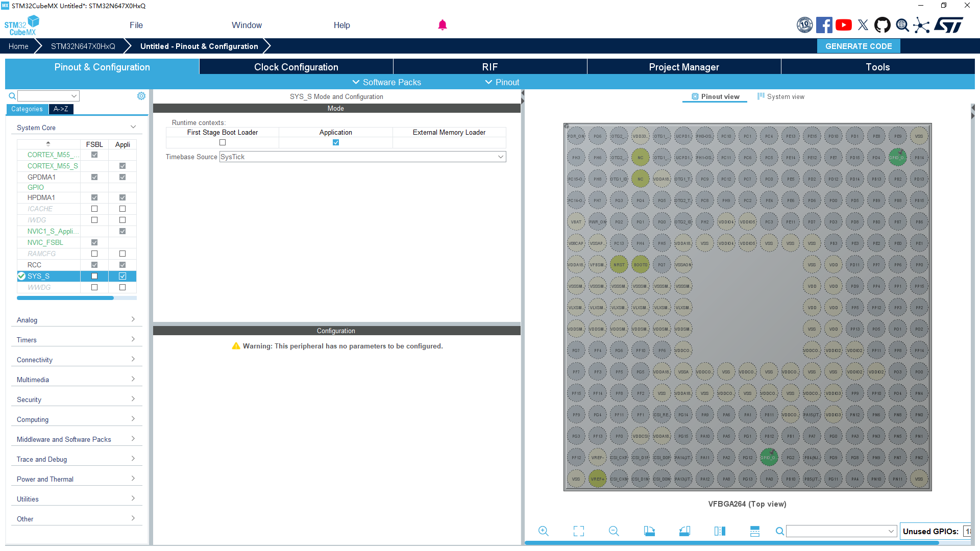
Task: Zoom out of the pinout view
Action: (x=614, y=531)
